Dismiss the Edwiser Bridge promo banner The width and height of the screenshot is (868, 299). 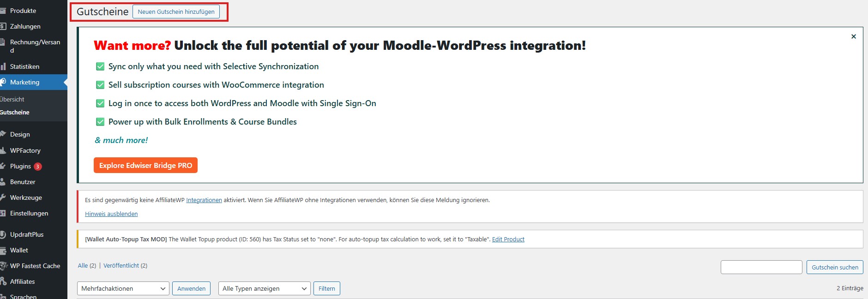pos(854,36)
